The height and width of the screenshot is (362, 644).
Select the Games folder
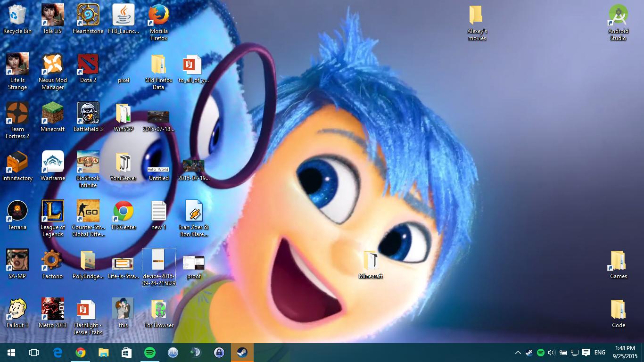point(618,264)
